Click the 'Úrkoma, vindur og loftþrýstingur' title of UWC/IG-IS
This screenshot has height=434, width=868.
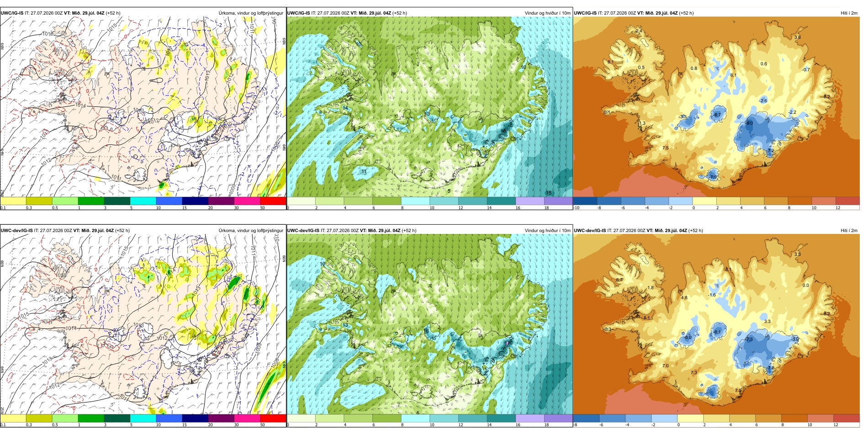[x=251, y=13]
